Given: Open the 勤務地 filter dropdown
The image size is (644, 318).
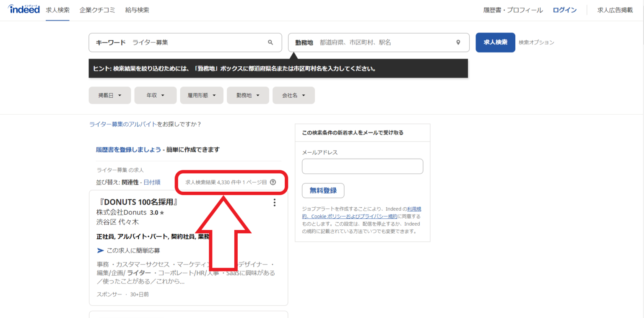Looking at the screenshot, I should 248,95.
